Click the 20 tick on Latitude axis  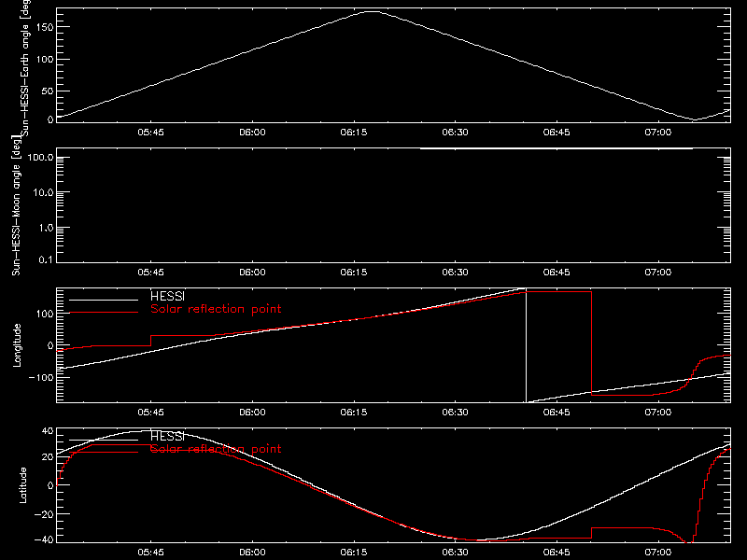tap(48, 456)
